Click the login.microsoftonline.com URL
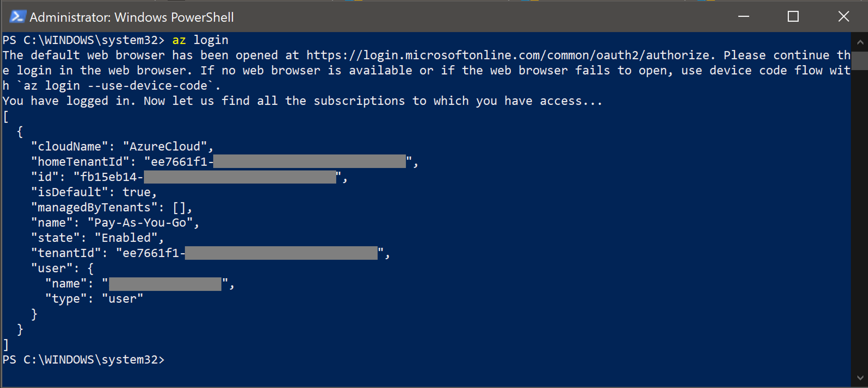The image size is (868, 388). tap(508, 55)
